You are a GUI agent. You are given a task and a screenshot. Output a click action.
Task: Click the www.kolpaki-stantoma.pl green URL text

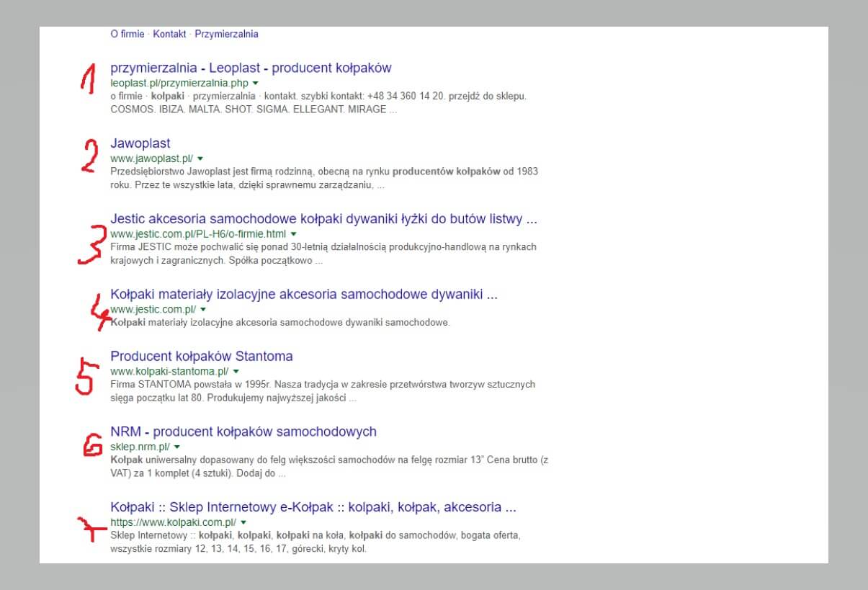(169, 372)
